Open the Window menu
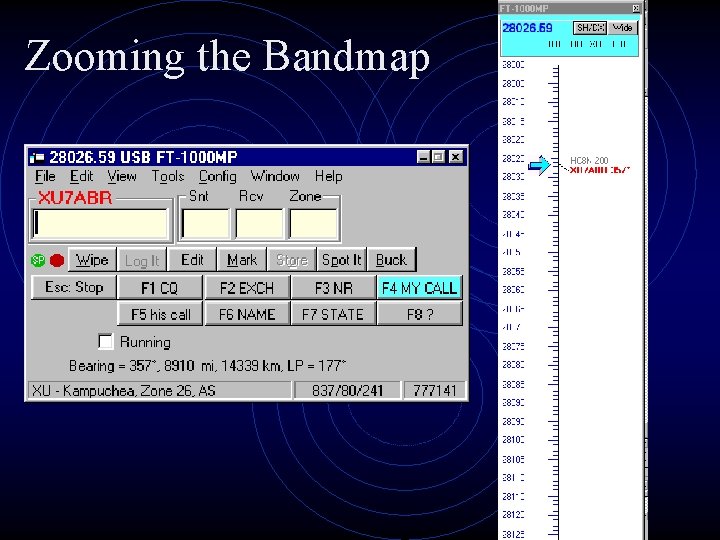 (275, 176)
